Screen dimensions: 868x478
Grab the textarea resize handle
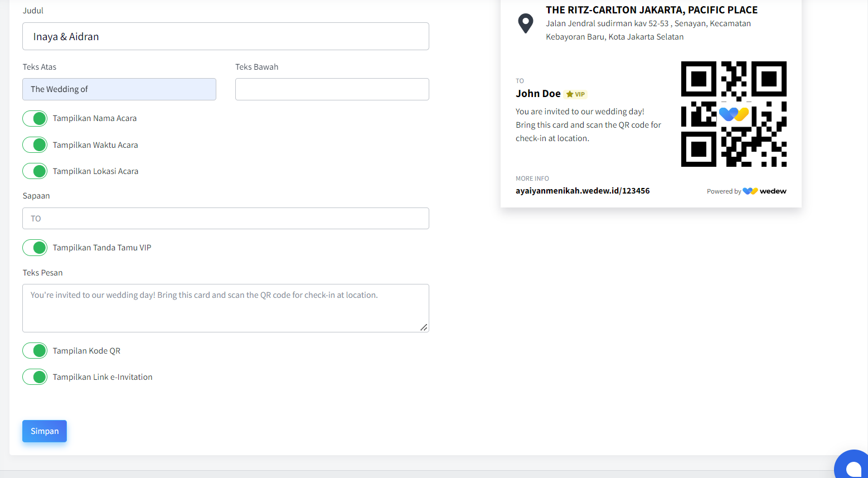pyautogui.click(x=424, y=327)
